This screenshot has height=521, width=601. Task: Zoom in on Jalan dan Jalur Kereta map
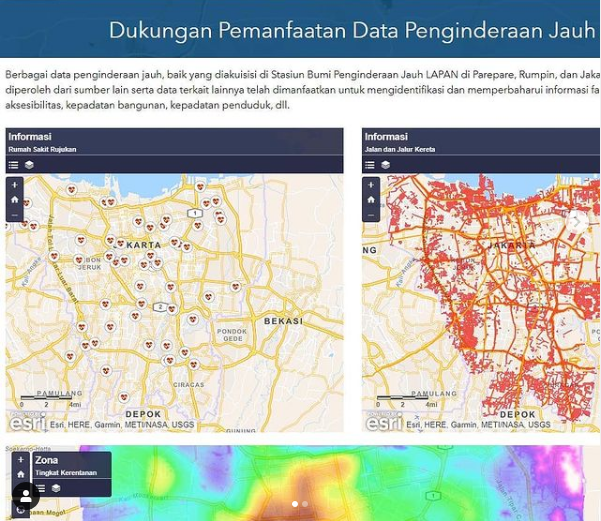click(371, 185)
